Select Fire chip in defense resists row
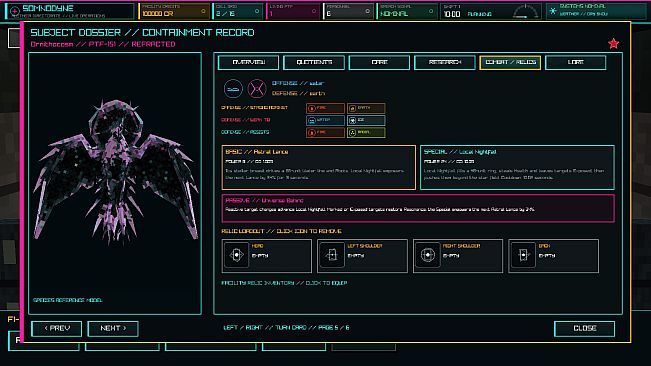651x366 pixels. [x=325, y=132]
